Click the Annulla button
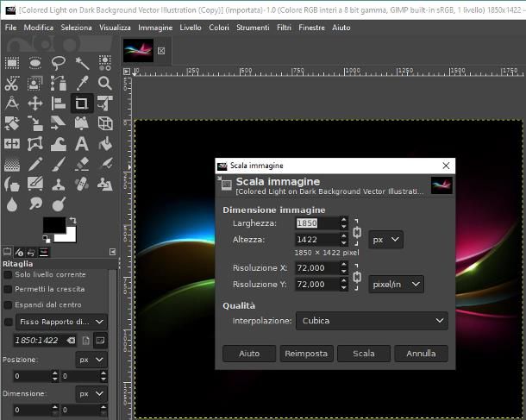The height and width of the screenshot is (420, 526). 421,354
